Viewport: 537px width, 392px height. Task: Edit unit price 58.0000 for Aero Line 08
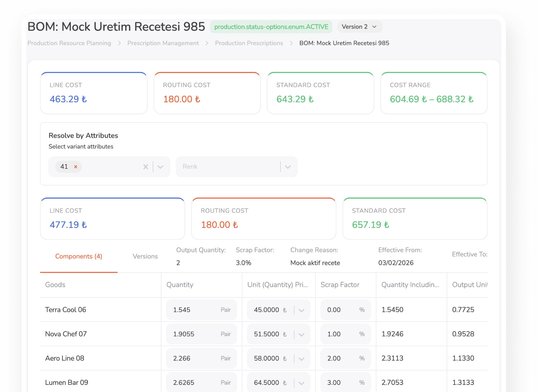[267, 358]
